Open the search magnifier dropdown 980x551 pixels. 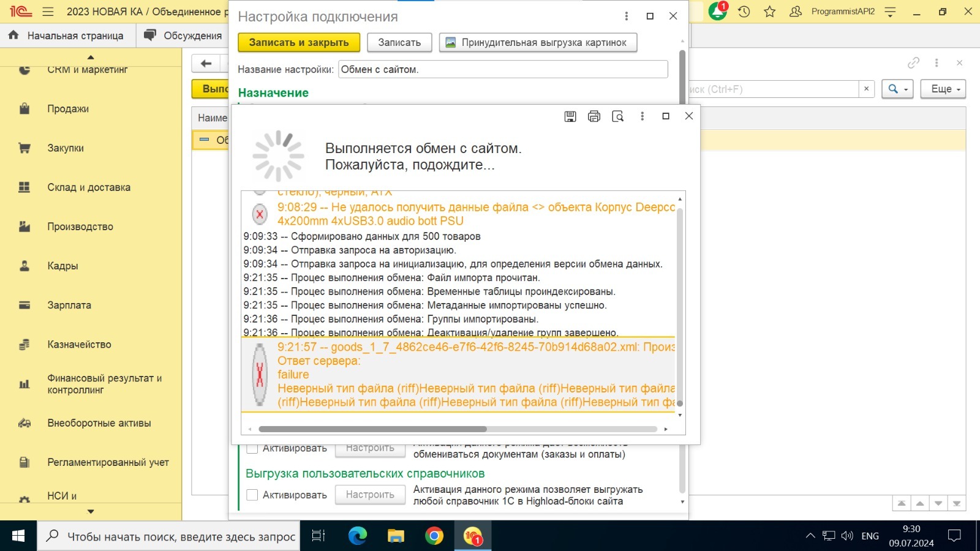click(x=897, y=89)
